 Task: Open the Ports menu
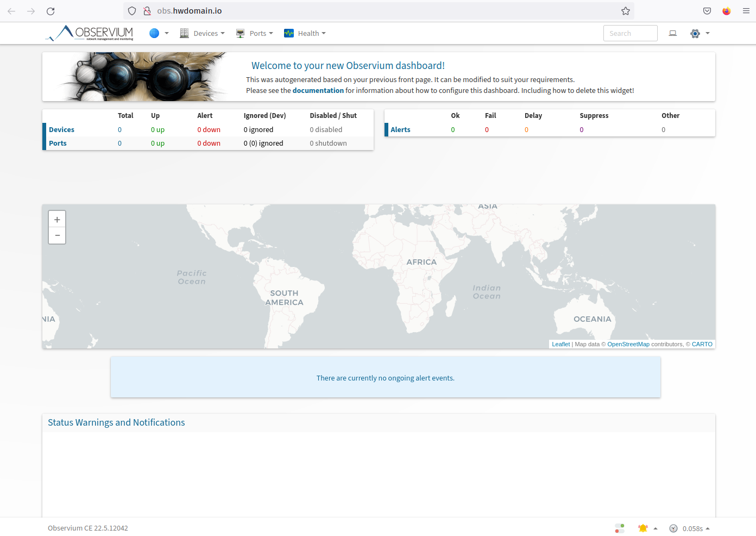(x=259, y=33)
